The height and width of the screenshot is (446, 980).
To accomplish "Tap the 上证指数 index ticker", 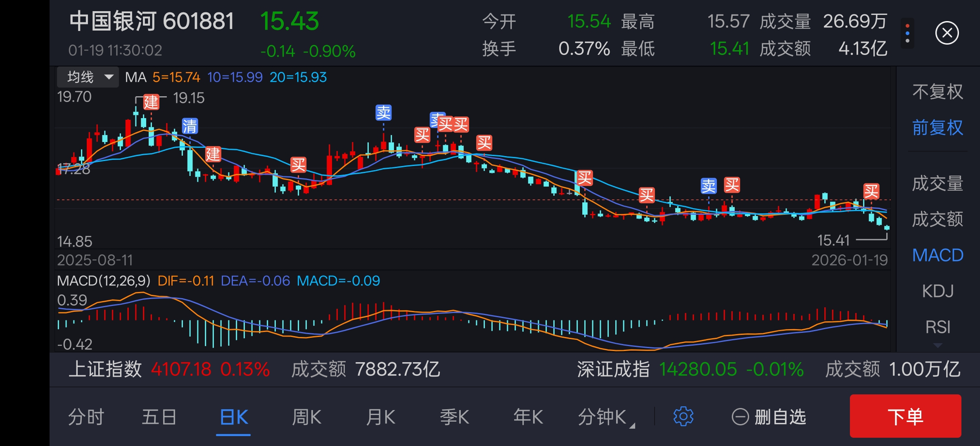I will (x=105, y=369).
